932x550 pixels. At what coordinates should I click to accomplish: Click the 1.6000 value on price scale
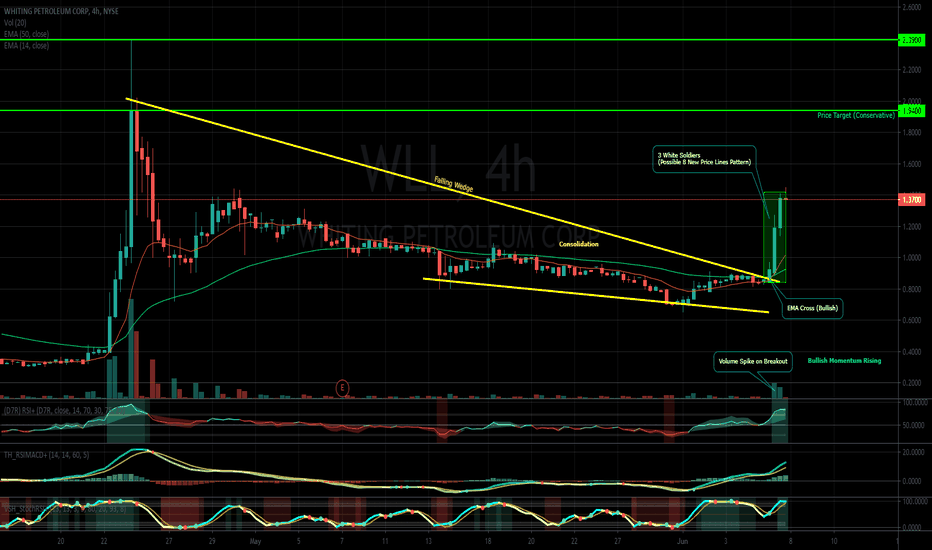pos(912,164)
